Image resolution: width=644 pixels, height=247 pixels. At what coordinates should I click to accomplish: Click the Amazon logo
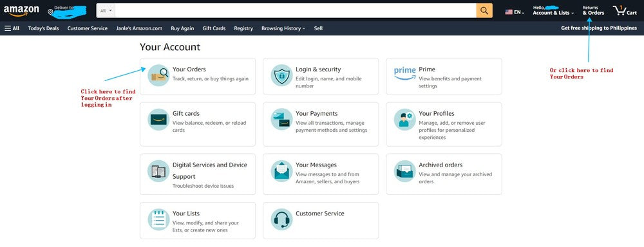[x=21, y=11]
